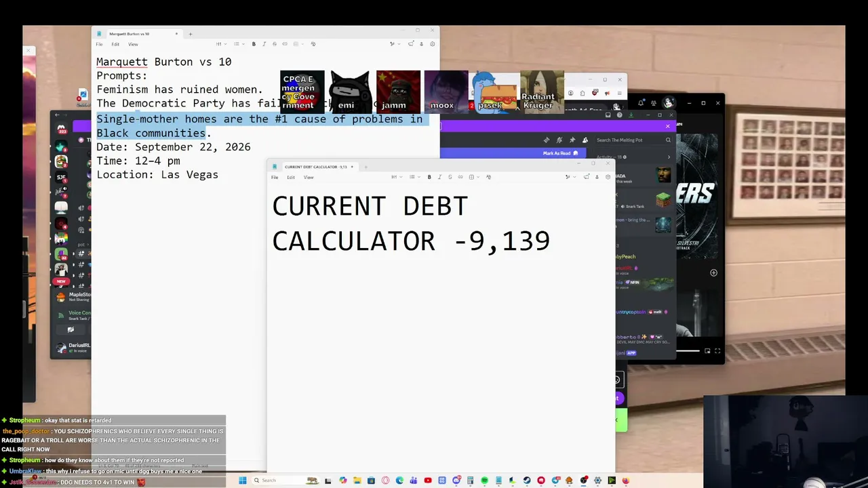The width and height of the screenshot is (868, 488).
Task: Open File menu in Marquett Burton notepad
Action: coord(99,44)
